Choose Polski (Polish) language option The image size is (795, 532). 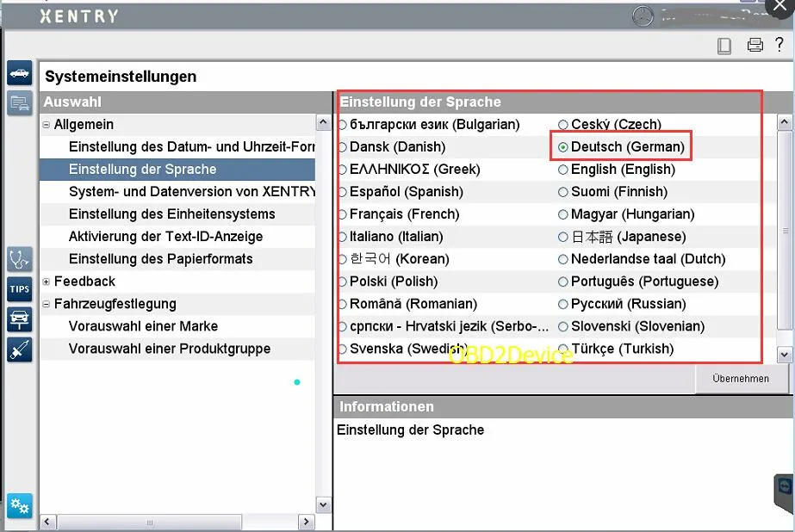pyautogui.click(x=343, y=281)
